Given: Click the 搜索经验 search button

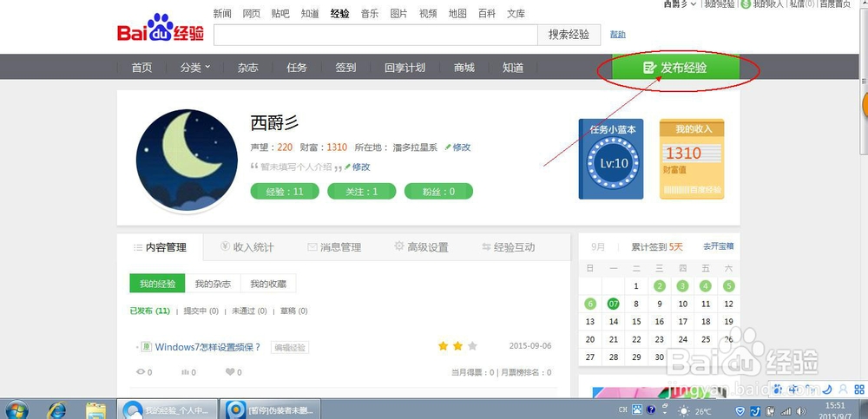Looking at the screenshot, I should [569, 35].
